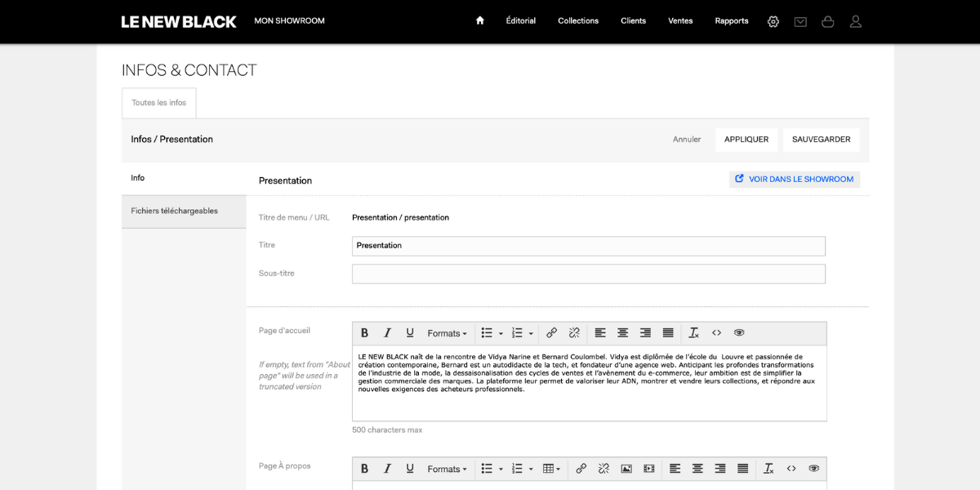Expand bullet list styles in Page À propos editor

(x=501, y=469)
